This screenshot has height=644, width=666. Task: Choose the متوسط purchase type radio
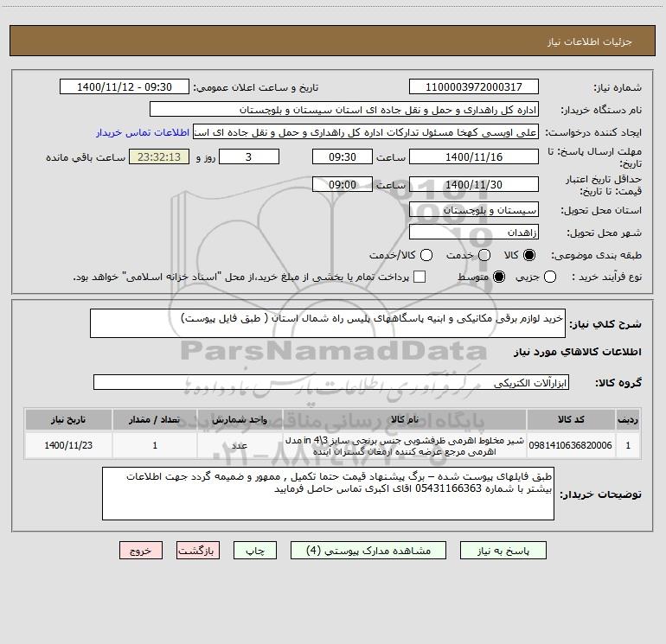pyautogui.click(x=499, y=277)
